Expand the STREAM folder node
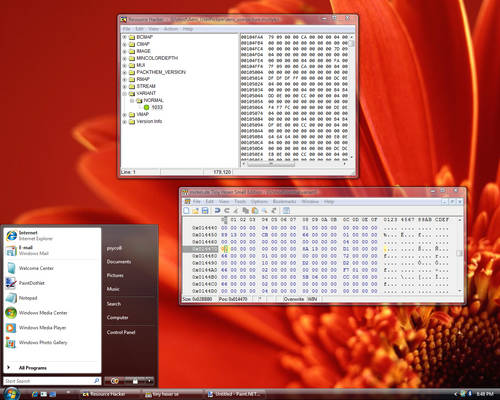The image size is (500, 400). 125,86
